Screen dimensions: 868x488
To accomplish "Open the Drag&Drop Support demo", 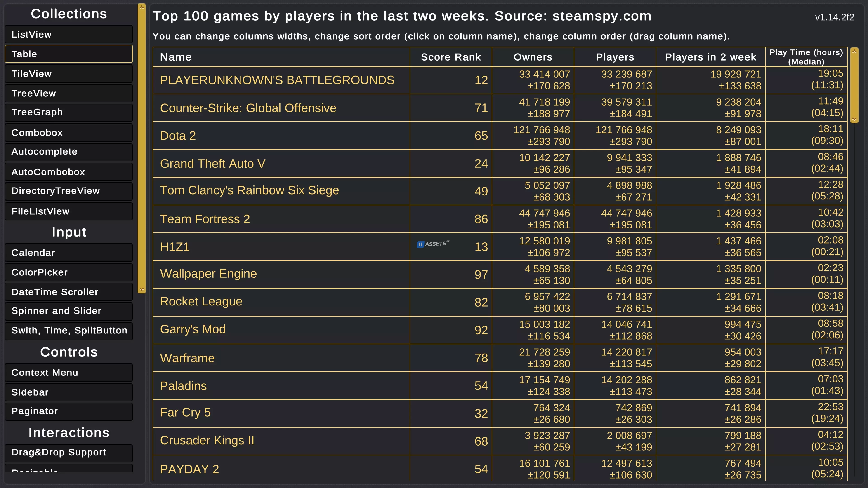I will click(69, 452).
